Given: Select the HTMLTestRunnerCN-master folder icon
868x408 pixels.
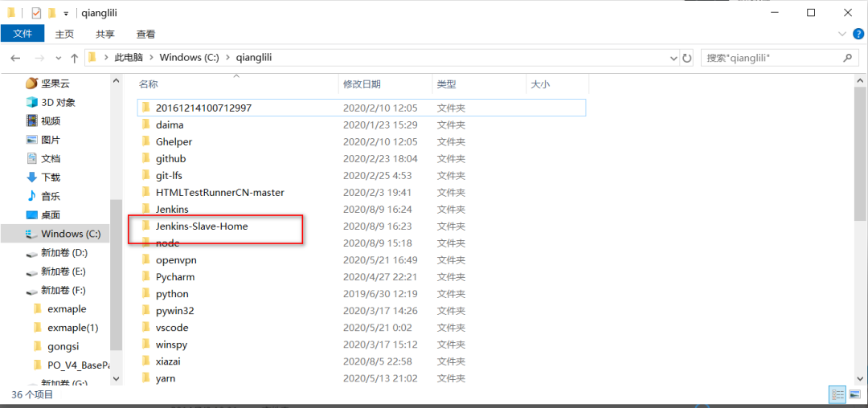Looking at the screenshot, I should (146, 192).
